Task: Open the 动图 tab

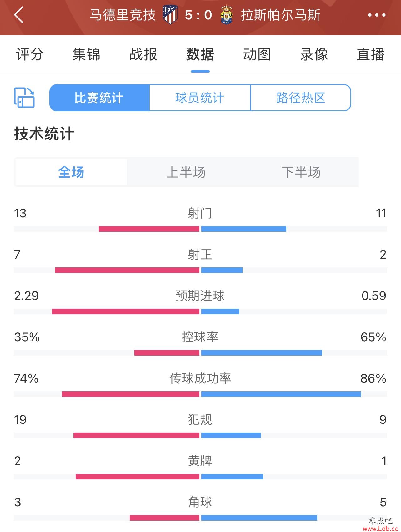Action: 257,54
